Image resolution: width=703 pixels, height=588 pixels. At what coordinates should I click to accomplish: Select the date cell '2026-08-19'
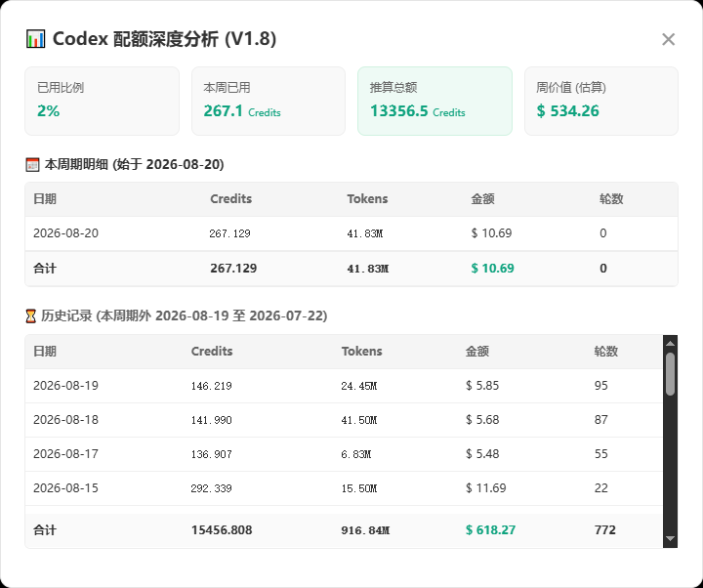66,386
